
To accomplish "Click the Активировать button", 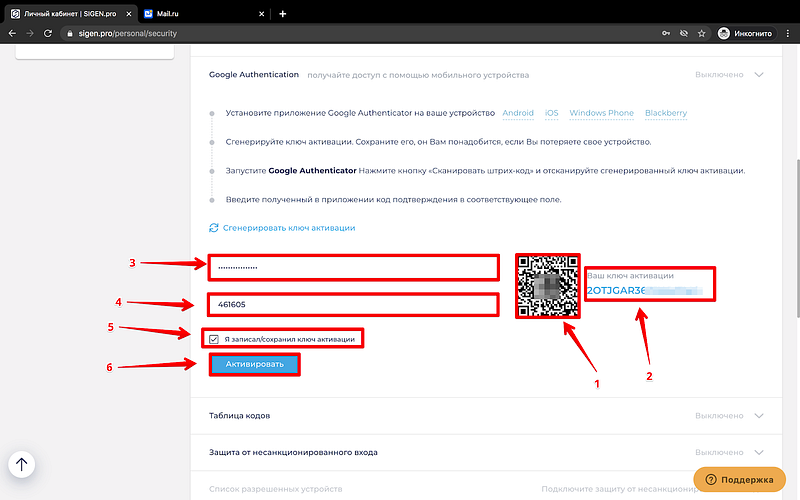I will 255,364.
